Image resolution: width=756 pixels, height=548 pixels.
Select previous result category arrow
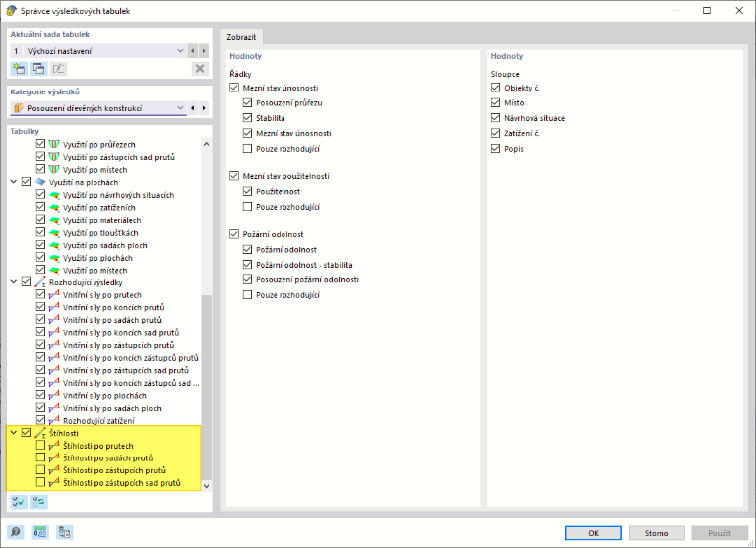coord(193,108)
